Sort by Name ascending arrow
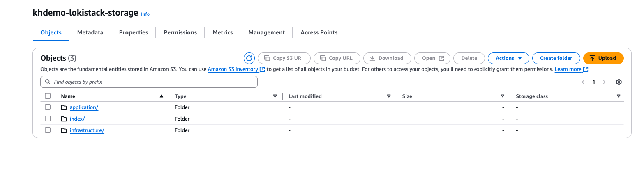 (162, 96)
